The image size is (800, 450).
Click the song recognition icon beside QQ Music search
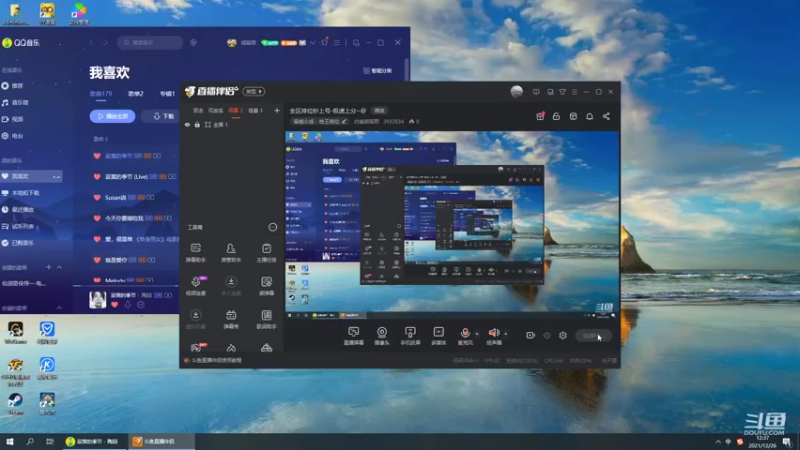(193, 42)
